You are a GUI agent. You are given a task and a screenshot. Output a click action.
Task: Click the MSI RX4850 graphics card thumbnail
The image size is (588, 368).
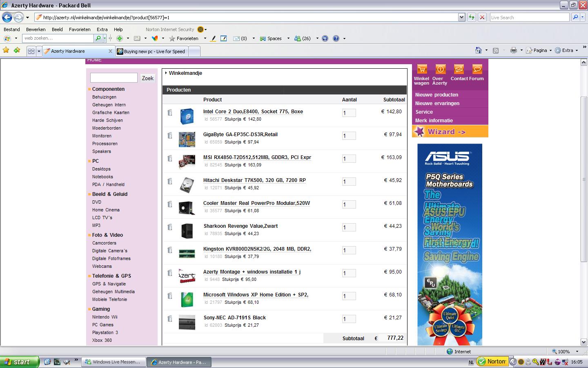[x=187, y=162]
